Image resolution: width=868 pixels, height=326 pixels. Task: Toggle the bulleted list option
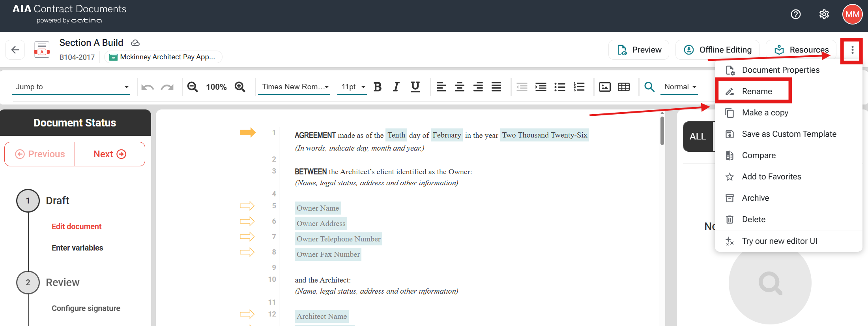pos(559,87)
